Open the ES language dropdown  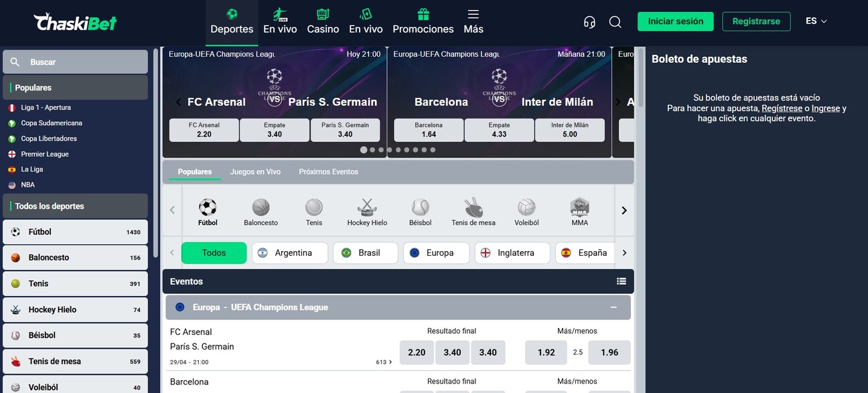[816, 21]
